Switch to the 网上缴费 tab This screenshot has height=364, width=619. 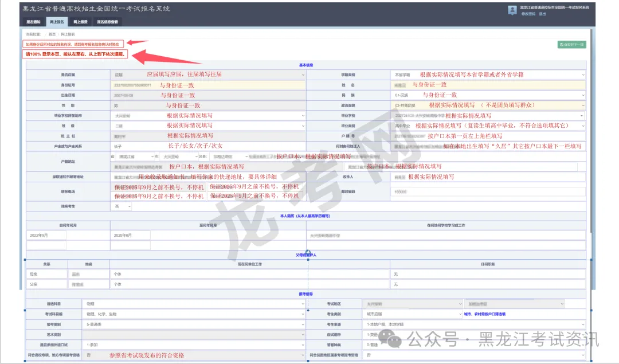click(80, 22)
